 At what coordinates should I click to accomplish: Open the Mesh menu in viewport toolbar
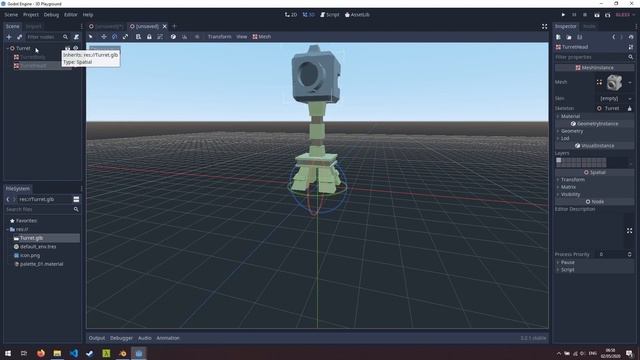point(262,37)
